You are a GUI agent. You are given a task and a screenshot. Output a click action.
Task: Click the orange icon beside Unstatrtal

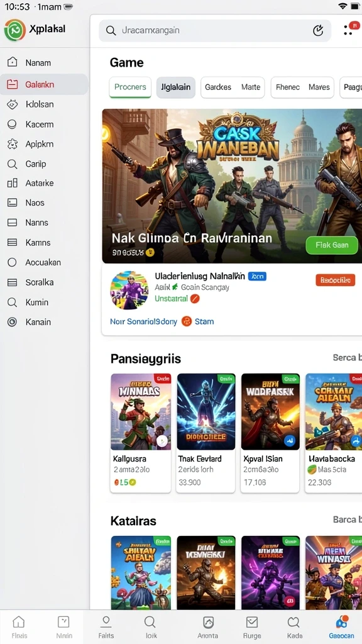click(x=195, y=299)
